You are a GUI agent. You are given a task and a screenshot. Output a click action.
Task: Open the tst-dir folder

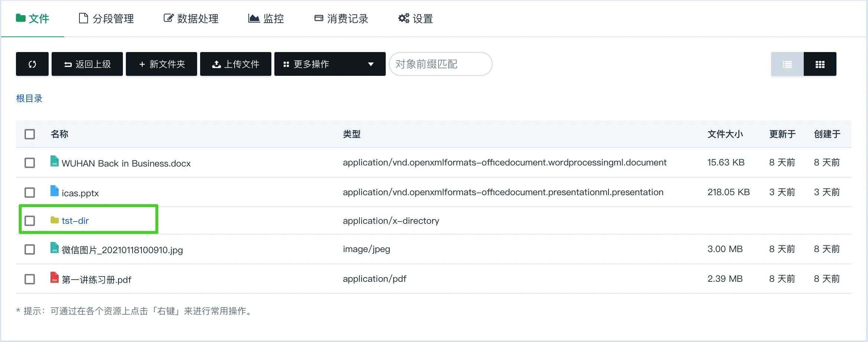[x=76, y=220]
